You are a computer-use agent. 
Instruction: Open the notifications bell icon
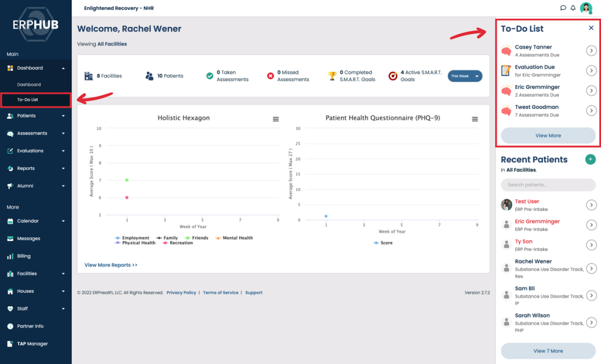[x=573, y=8]
